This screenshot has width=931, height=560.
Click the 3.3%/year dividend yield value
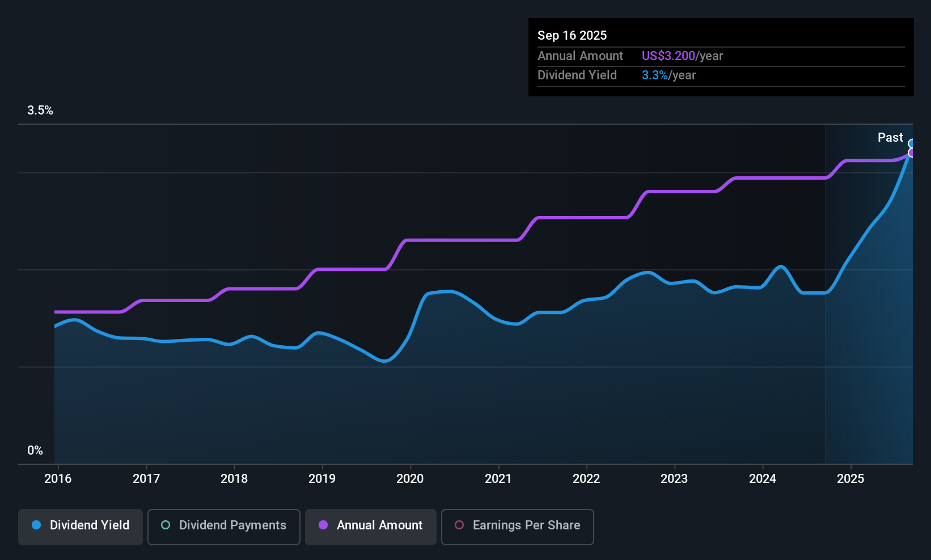click(x=669, y=75)
